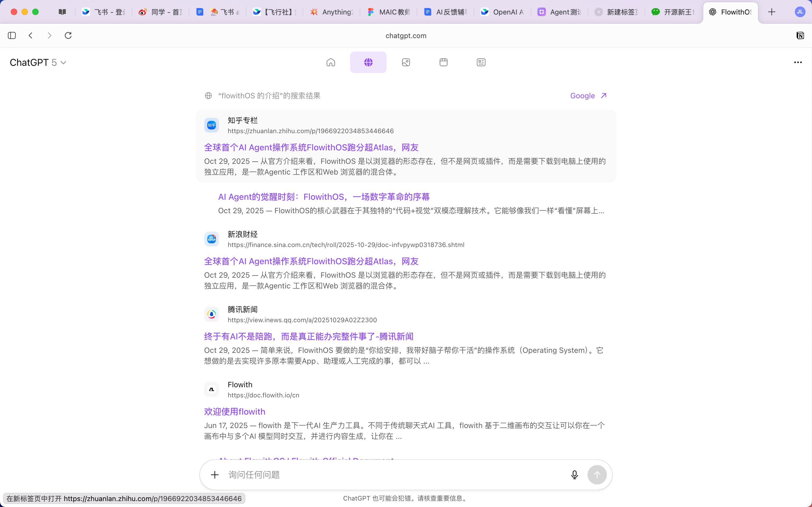Open a new tab with plus icon
The image size is (812, 507).
tap(771, 12)
